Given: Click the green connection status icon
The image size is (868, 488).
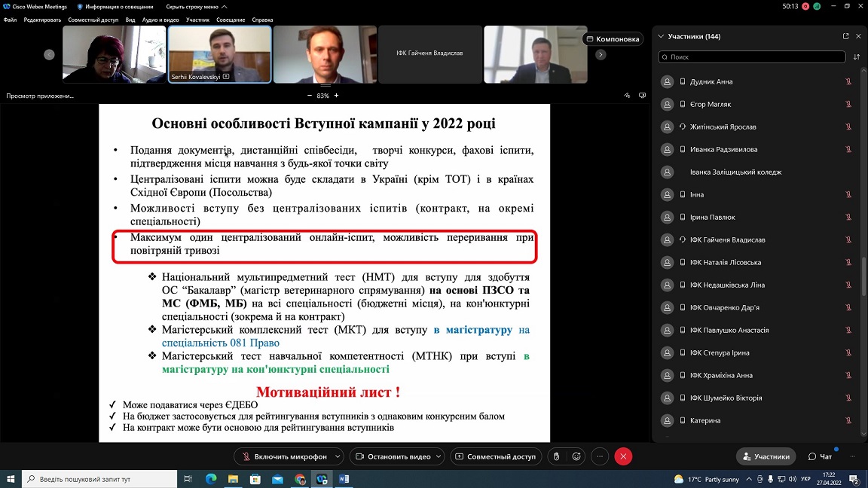Looking at the screenshot, I should [817, 7].
